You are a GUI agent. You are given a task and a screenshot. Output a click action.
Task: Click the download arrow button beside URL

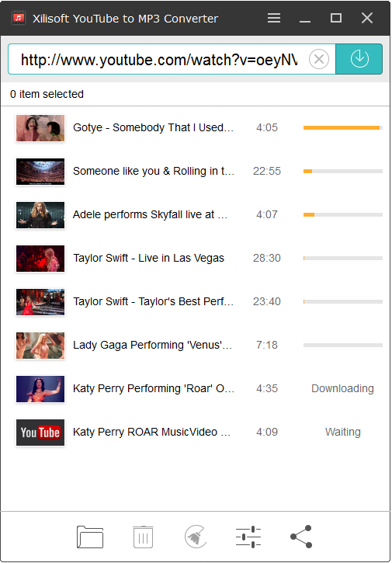click(359, 59)
